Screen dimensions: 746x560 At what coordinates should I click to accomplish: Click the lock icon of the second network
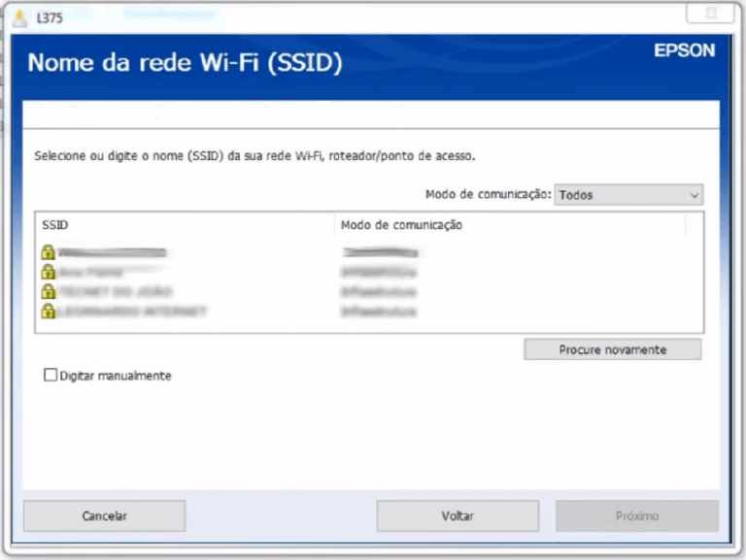pyautogui.click(x=48, y=273)
